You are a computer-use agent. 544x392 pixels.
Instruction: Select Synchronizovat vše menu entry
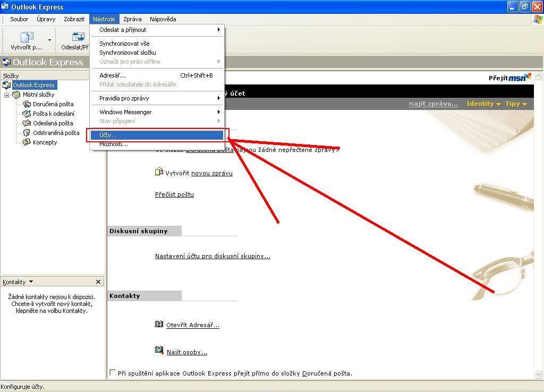pos(157,44)
